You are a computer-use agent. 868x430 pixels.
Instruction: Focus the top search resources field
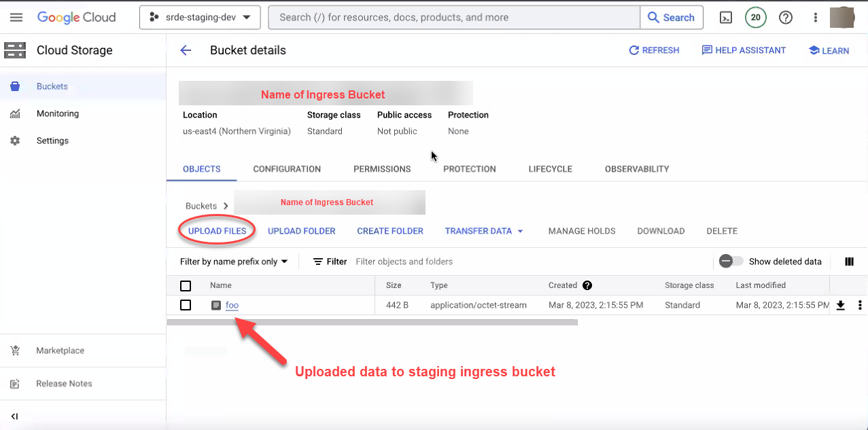(x=454, y=18)
